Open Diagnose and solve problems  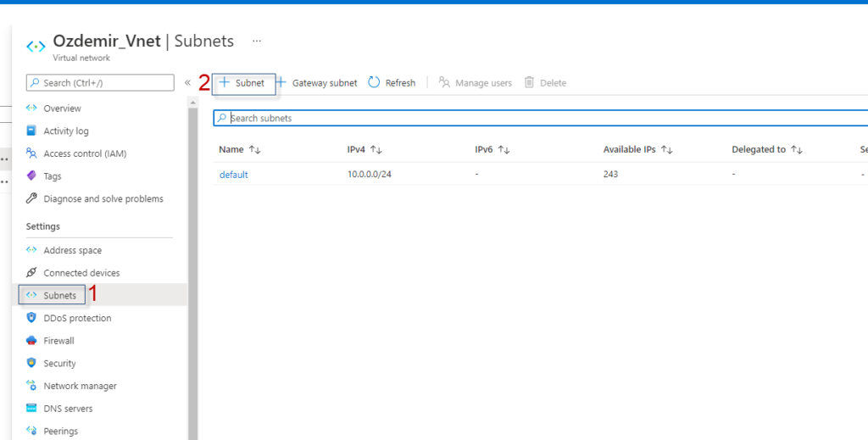pos(103,198)
